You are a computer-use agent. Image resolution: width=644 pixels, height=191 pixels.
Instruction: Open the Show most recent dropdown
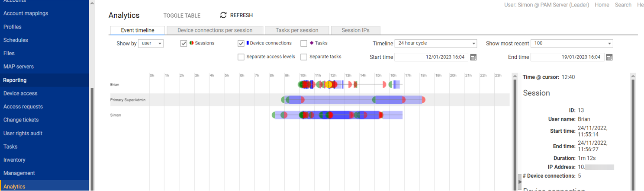[x=572, y=43]
